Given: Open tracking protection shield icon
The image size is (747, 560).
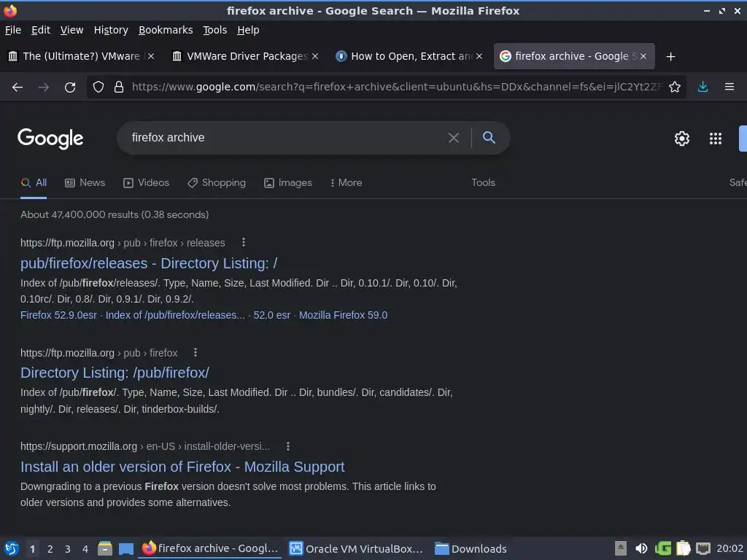Looking at the screenshot, I should [98, 87].
